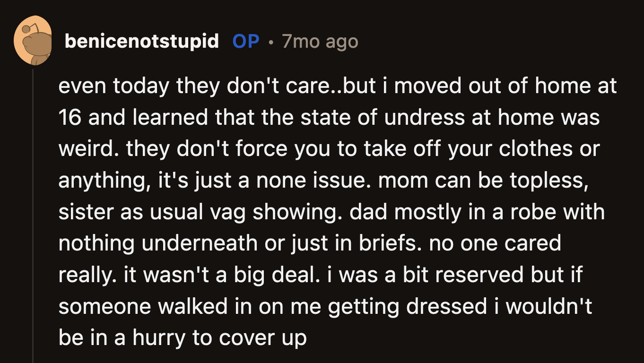The width and height of the screenshot is (644, 363).
Task: Open the benicenotstupid username link
Action: point(142,42)
